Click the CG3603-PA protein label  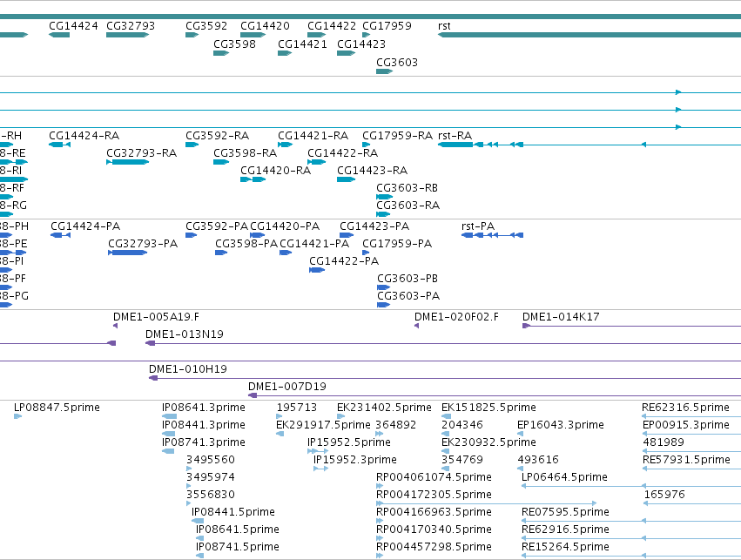tap(408, 296)
